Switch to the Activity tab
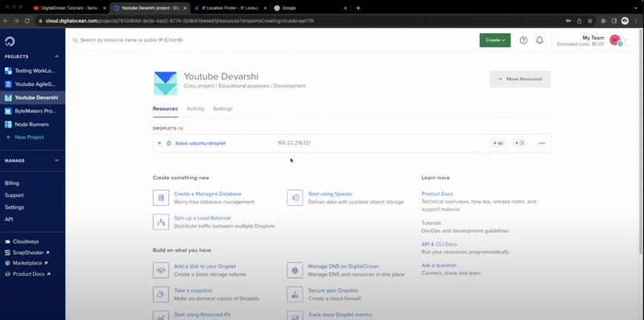 (195, 109)
